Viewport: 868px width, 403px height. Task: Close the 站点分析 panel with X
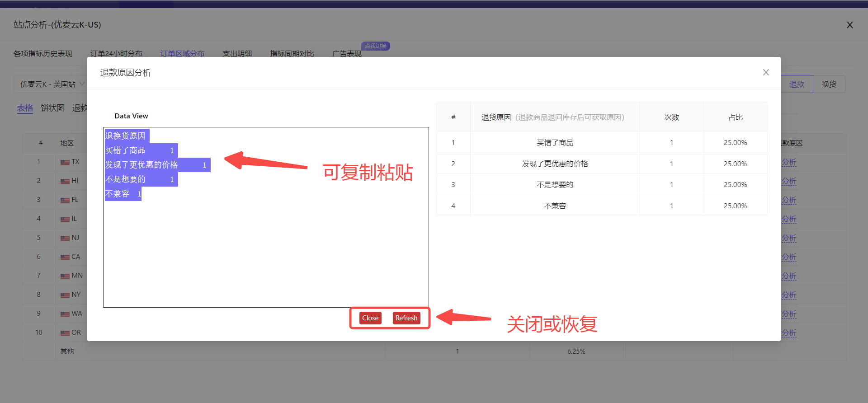[850, 25]
